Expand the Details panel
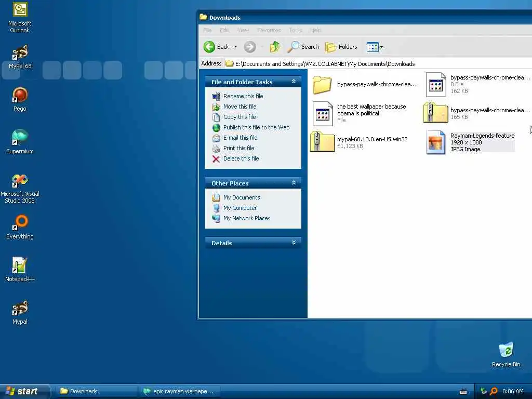 pos(294,243)
